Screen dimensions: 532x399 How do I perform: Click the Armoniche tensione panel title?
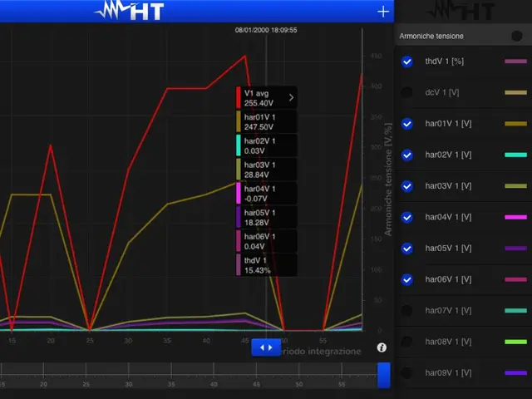click(x=431, y=36)
